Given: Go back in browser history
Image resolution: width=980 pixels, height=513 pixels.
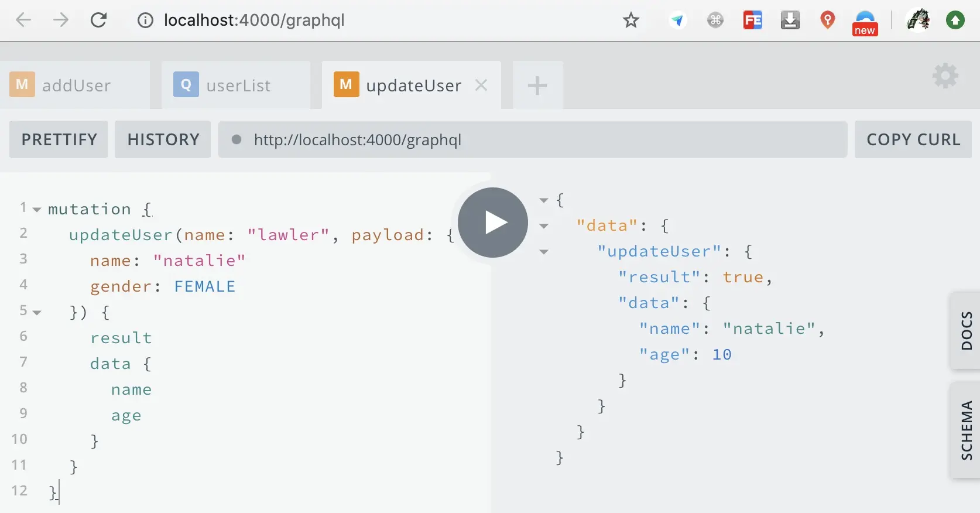Looking at the screenshot, I should pos(23,20).
